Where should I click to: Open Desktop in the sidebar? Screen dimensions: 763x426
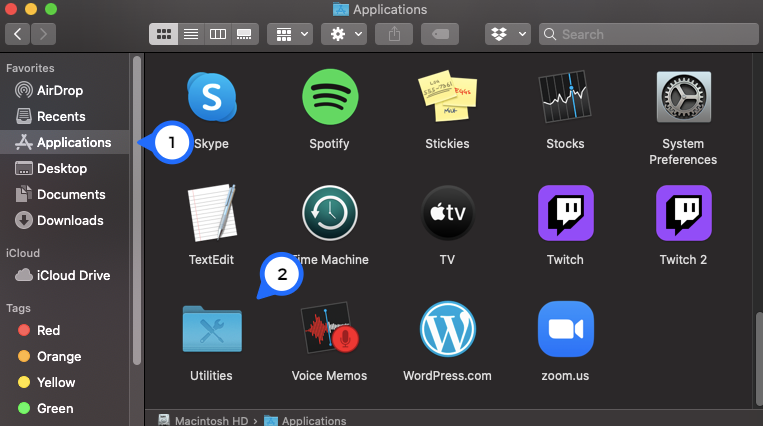(x=65, y=168)
